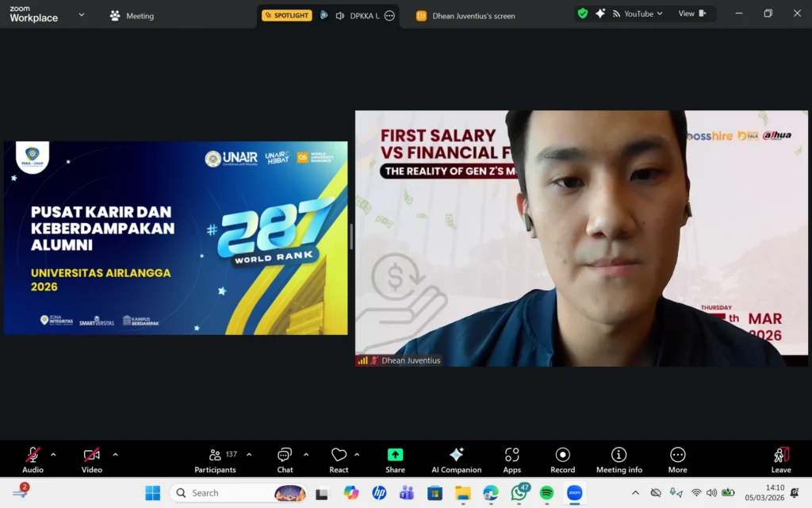Viewport: 812px width, 508px height.
Task: Open WhatsApp from the taskbar
Action: point(519,493)
